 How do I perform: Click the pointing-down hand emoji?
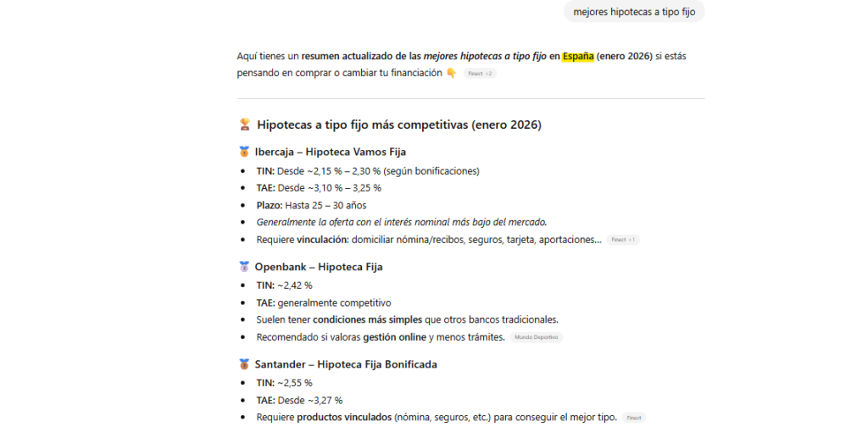click(451, 73)
